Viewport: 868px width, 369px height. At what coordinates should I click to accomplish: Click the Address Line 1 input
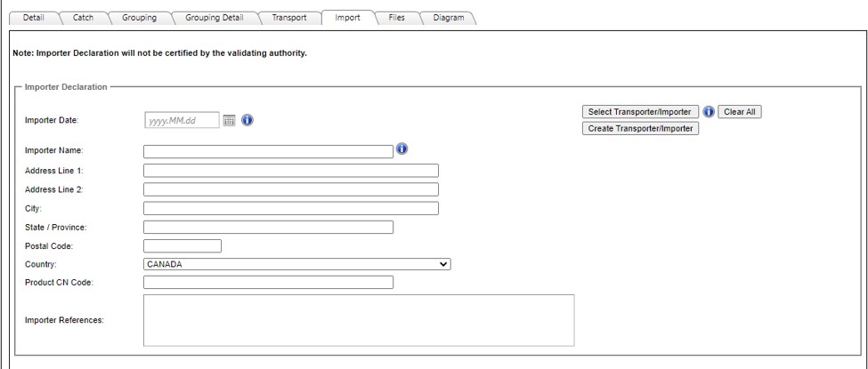[291, 171]
